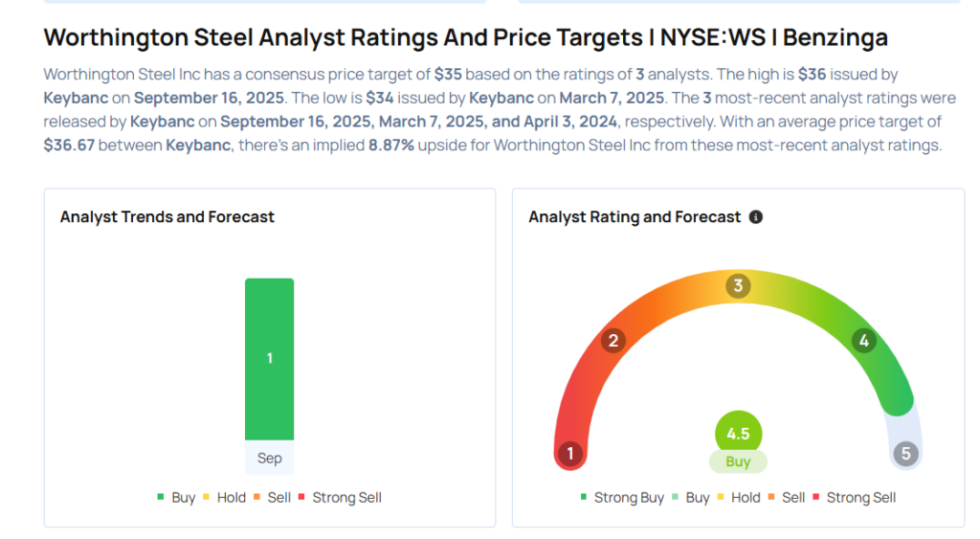Image resolution: width=980 pixels, height=539 pixels.
Task: Click gauge marker number 5
Action: point(906,454)
